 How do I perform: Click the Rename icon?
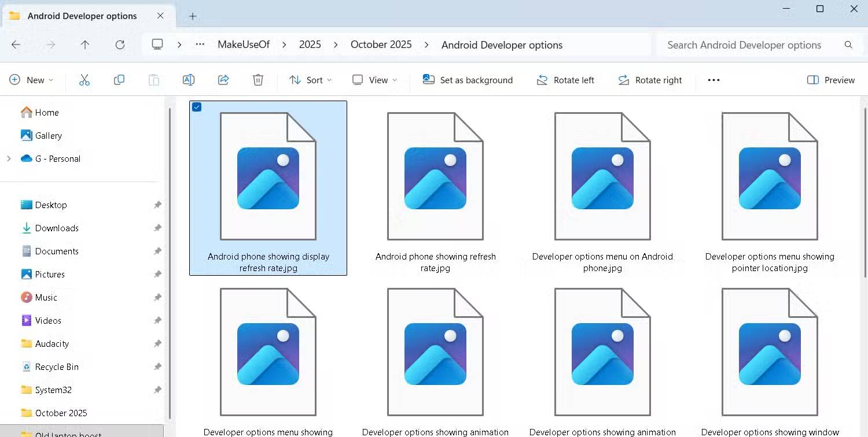pyautogui.click(x=189, y=80)
